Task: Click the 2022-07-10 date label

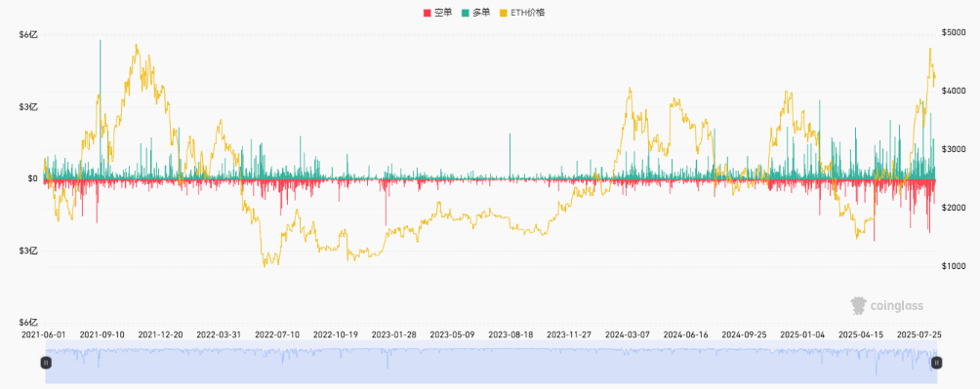Action: 277,335
